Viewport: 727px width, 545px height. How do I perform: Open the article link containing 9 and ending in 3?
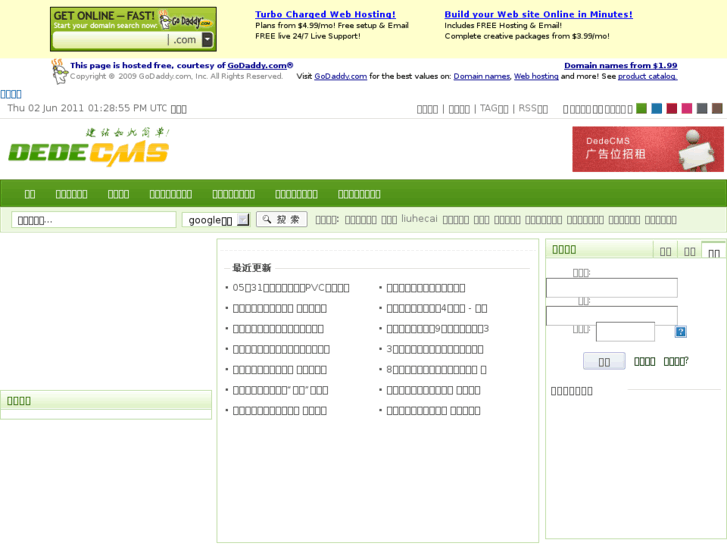pyautogui.click(x=437, y=329)
